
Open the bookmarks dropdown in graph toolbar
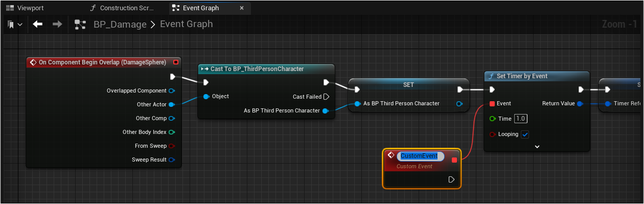[x=15, y=25]
